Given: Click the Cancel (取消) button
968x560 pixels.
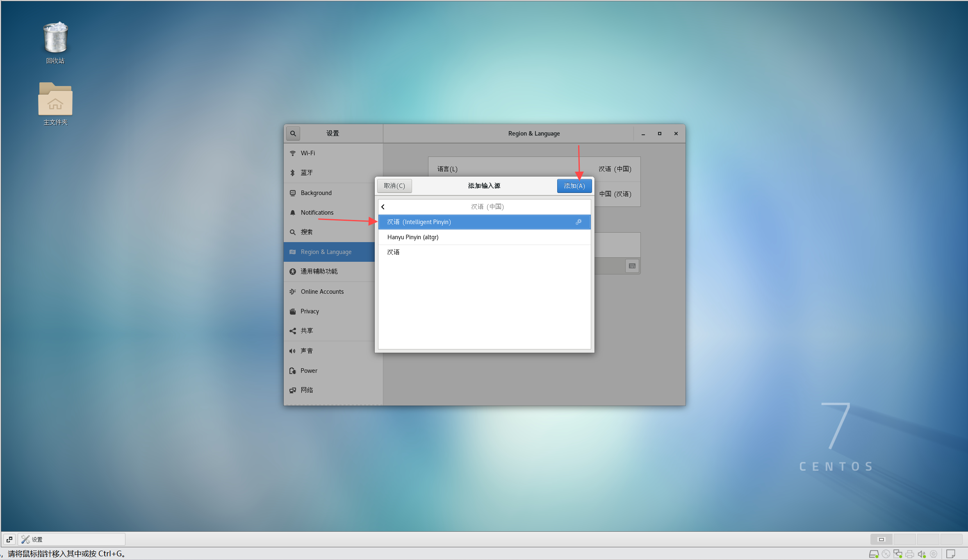Looking at the screenshot, I should [x=394, y=186].
